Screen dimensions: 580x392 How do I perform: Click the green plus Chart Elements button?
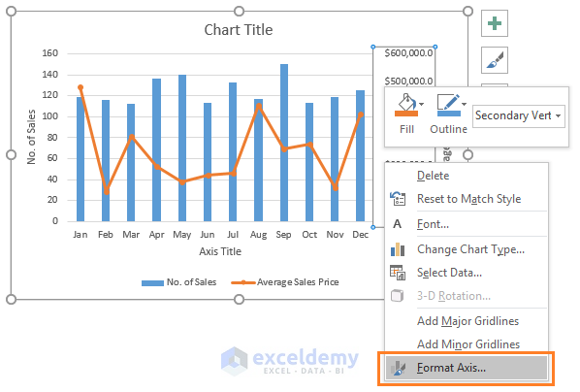point(495,23)
